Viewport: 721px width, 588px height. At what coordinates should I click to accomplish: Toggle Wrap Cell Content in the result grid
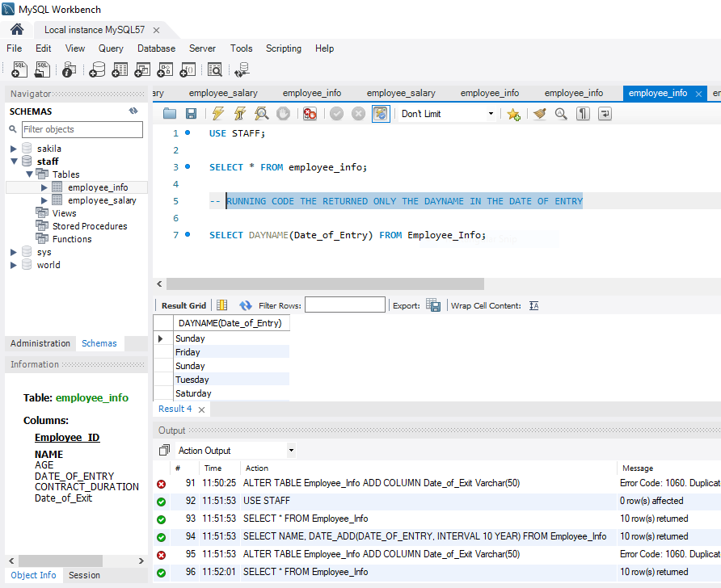(x=533, y=304)
